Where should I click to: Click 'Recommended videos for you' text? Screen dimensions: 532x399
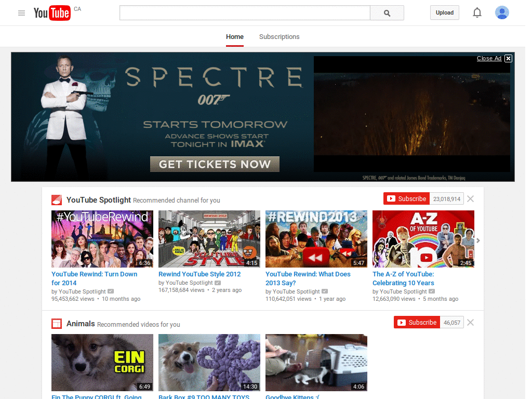(x=138, y=324)
